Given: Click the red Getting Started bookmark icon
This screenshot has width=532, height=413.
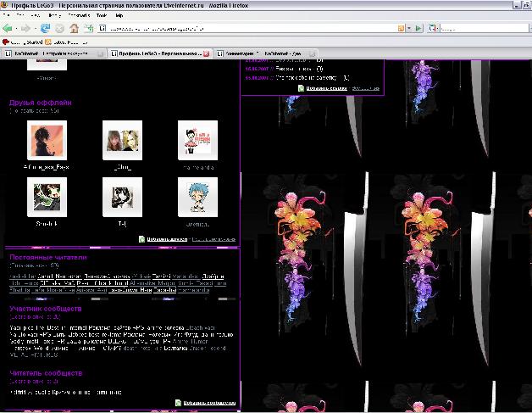Looking at the screenshot, I should click(x=5, y=42).
